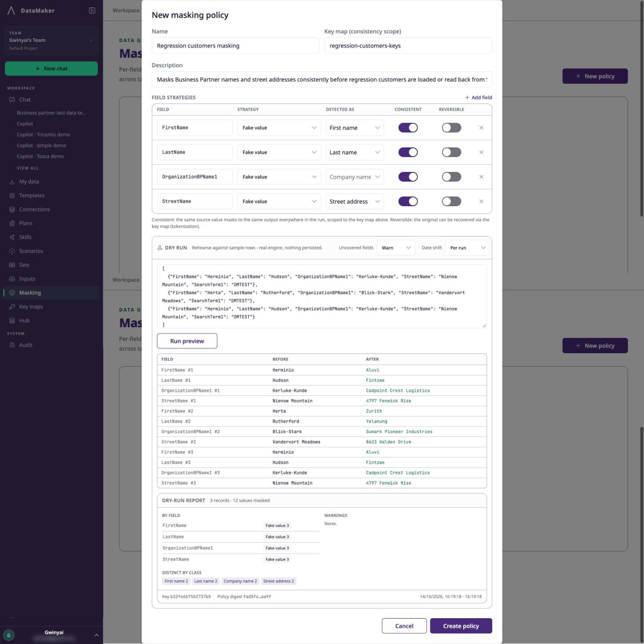The height and width of the screenshot is (644, 644).
Task: Click the Run preview button
Action: tap(187, 341)
